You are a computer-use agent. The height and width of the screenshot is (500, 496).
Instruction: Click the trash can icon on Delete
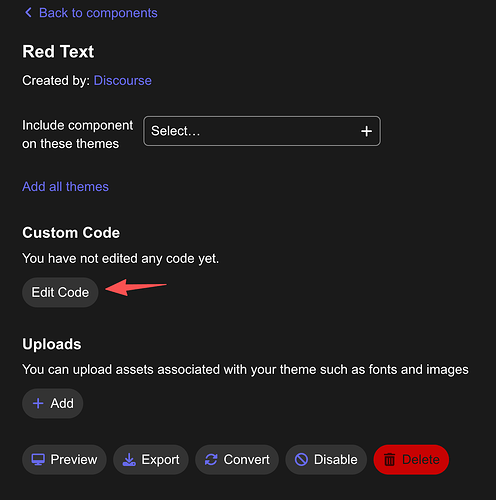[389, 460]
